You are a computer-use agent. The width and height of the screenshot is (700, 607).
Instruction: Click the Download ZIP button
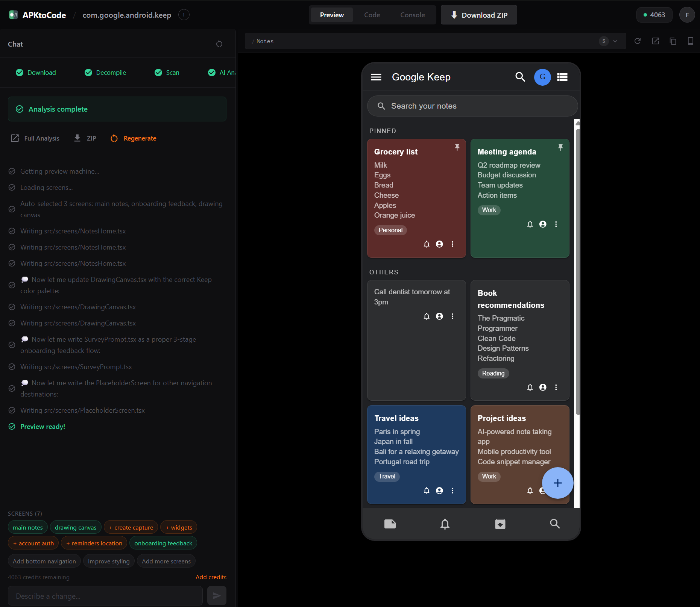pyautogui.click(x=479, y=15)
